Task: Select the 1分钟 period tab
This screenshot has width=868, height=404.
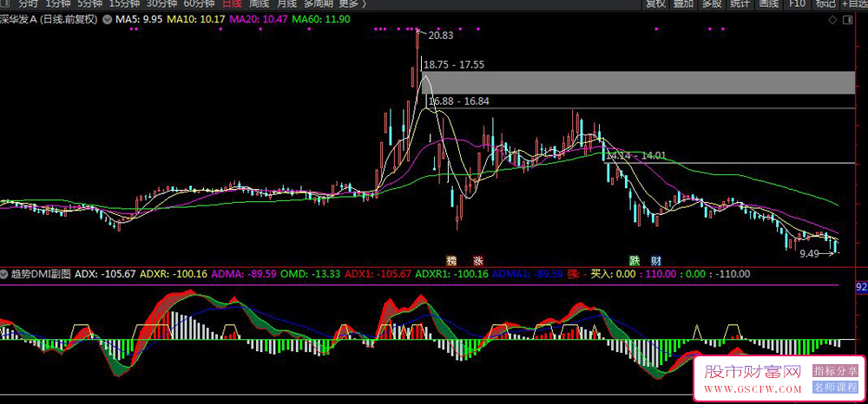Action: (58, 3)
